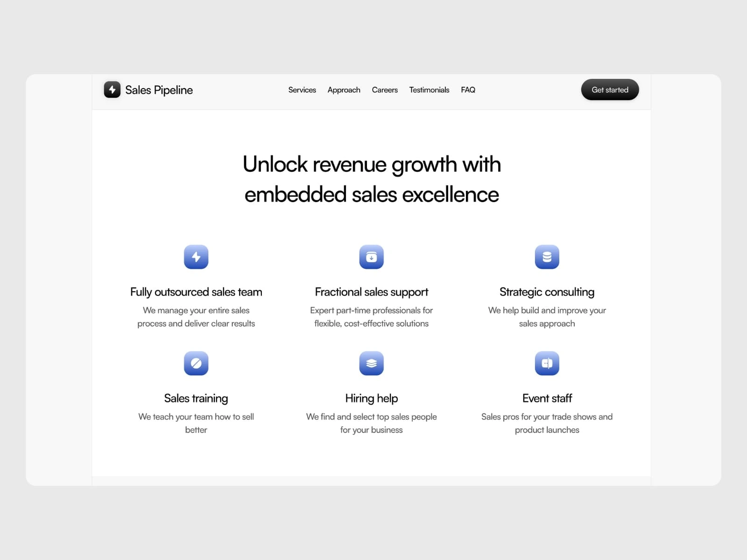This screenshot has width=747, height=560.
Task: Select the Hiring help heading
Action: click(372, 399)
